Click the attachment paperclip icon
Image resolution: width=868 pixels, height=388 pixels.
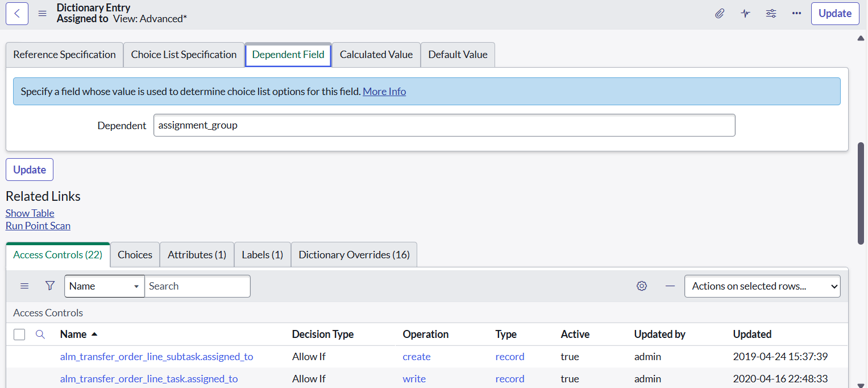pos(720,13)
